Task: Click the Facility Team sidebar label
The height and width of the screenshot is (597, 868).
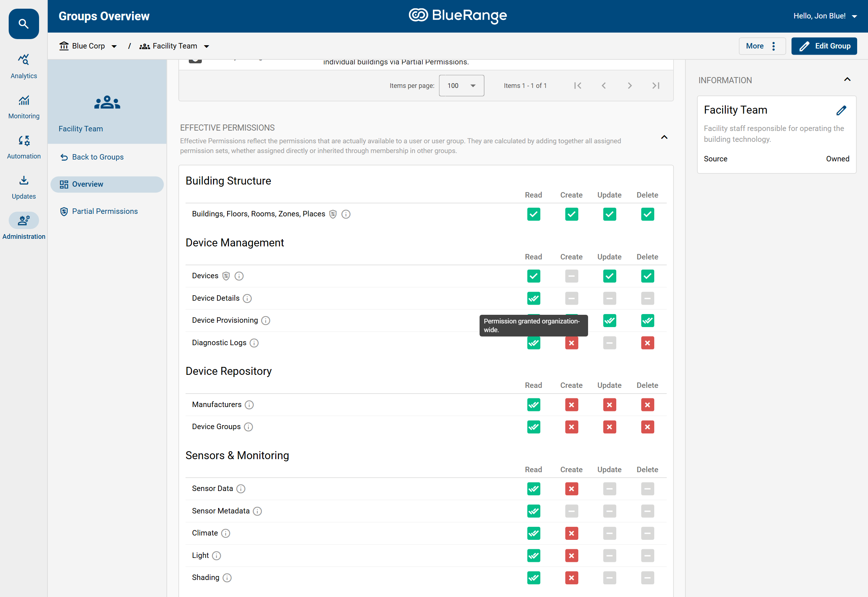Action: (x=81, y=129)
